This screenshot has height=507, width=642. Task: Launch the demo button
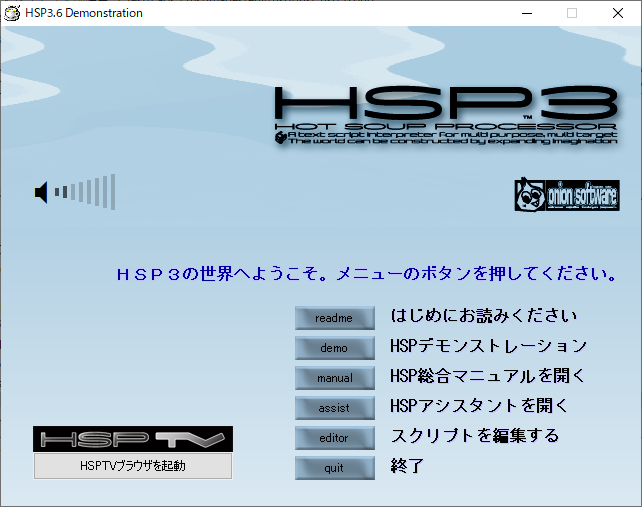334,348
